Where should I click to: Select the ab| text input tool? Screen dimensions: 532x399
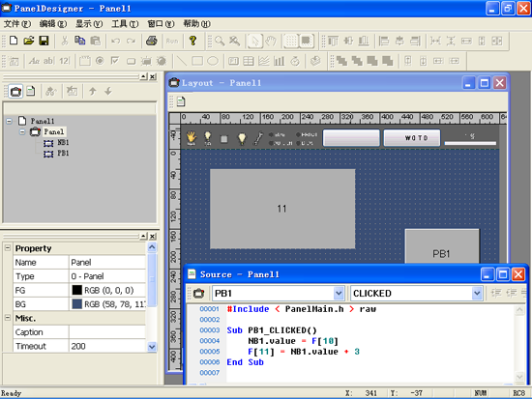coord(49,61)
